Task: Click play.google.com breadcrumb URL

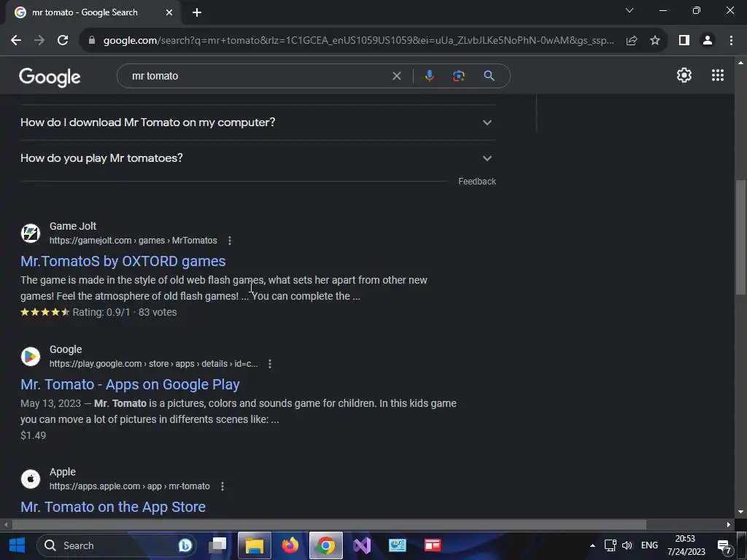Action: (x=153, y=364)
